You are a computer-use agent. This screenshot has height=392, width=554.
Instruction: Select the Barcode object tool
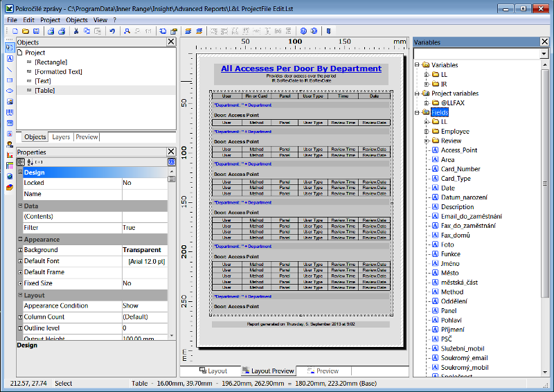click(x=10, y=112)
